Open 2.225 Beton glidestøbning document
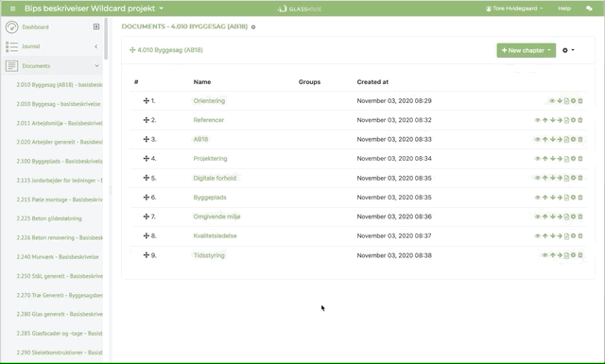The image size is (605, 364). point(49,218)
